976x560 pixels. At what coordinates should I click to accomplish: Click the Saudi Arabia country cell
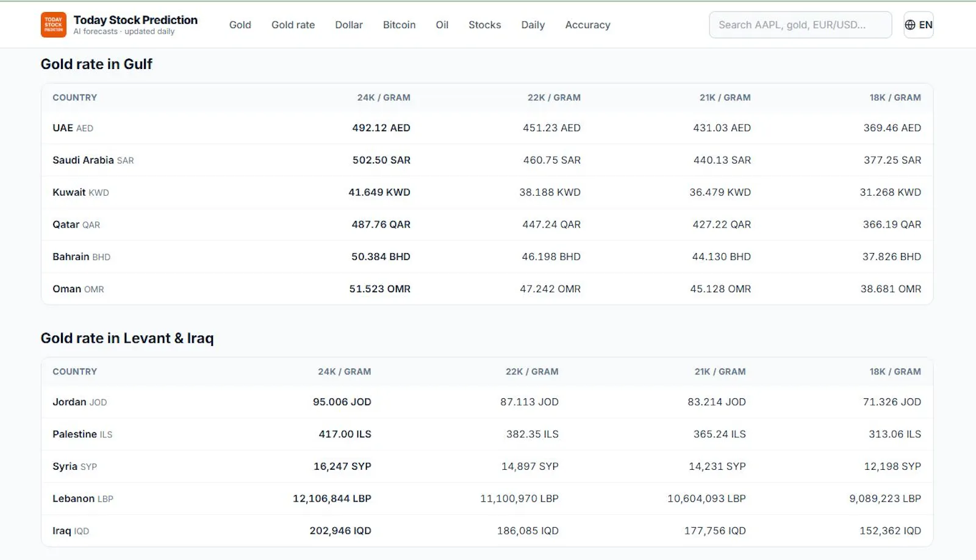click(83, 160)
